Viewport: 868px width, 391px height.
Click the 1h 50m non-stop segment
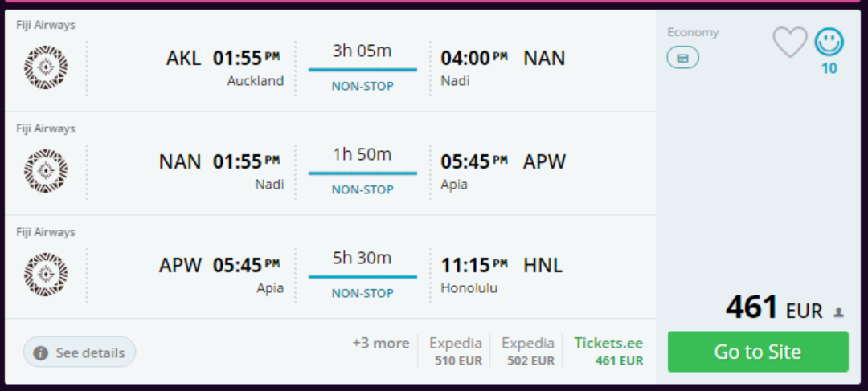tap(362, 173)
